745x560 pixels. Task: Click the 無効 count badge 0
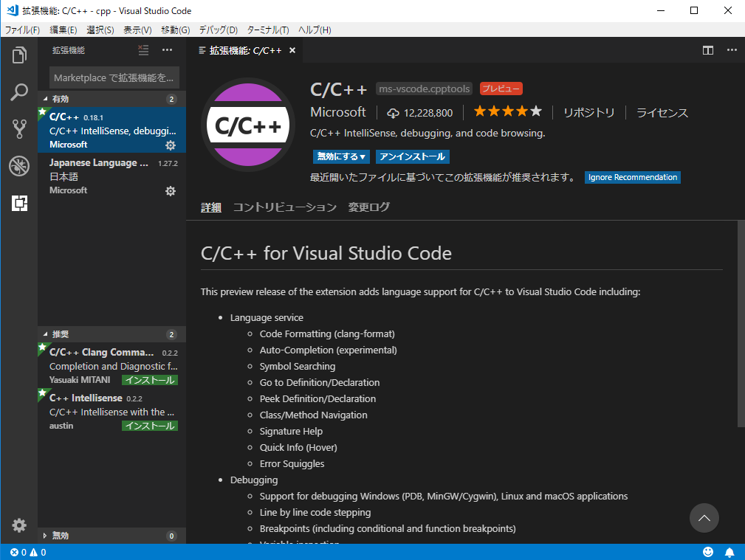pos(171,536)
